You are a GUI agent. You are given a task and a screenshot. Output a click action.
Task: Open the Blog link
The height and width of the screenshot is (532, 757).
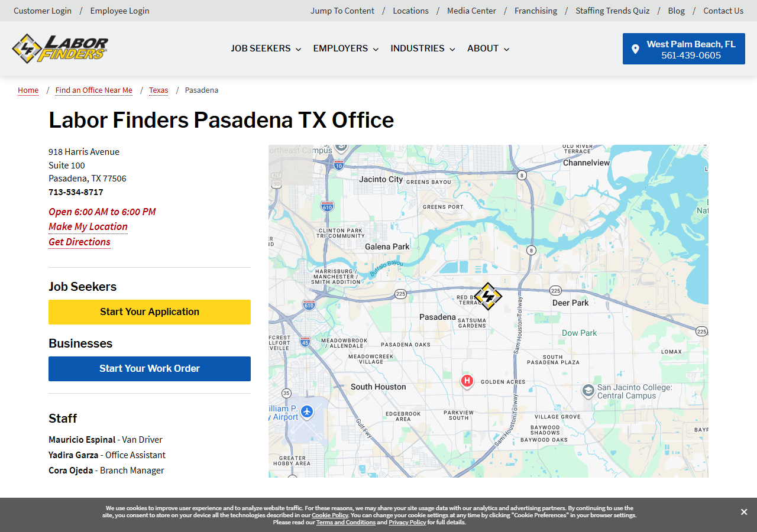(x=677, y=11)
